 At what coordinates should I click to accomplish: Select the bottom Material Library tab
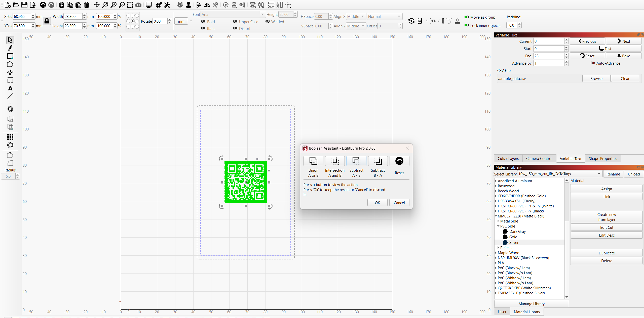pos(527,312)
